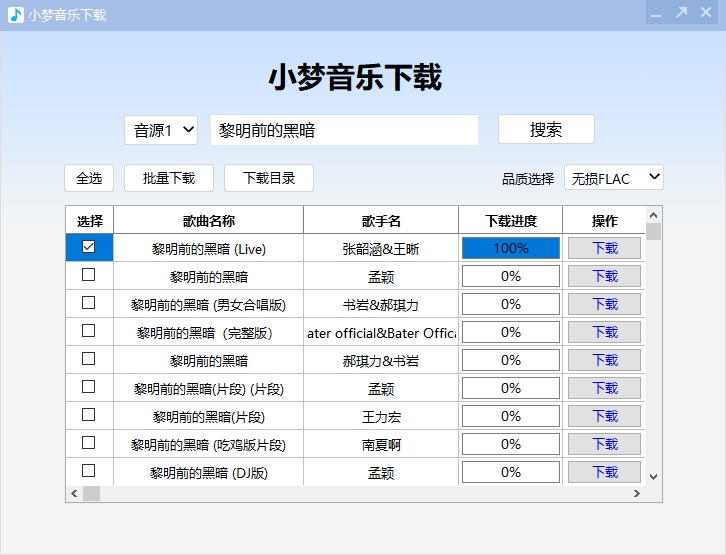This screenshot has width=726, height=555.
Task: Click the search field containing 黎明前的黑暗
Action: (344, 130)
